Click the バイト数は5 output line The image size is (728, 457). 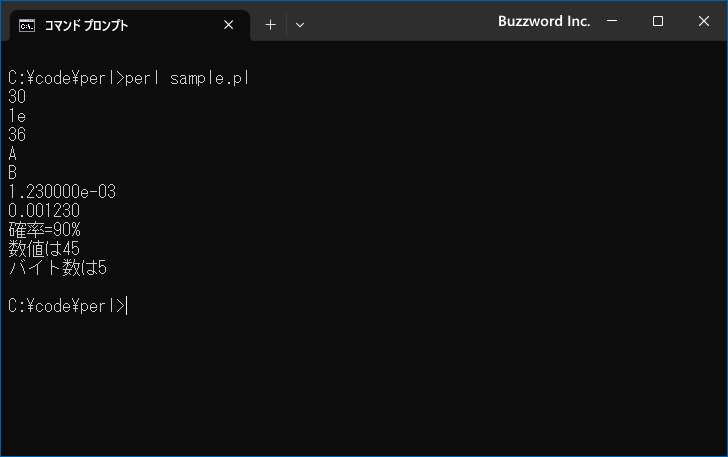coord(58,268)
